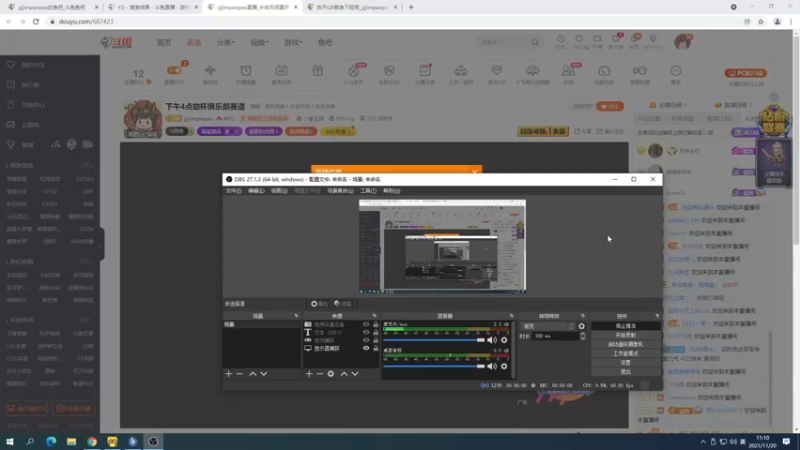Open user avatar in Douyu header
Screen dimensions: 800x450
pyautogui.click(x=683, y=42)
